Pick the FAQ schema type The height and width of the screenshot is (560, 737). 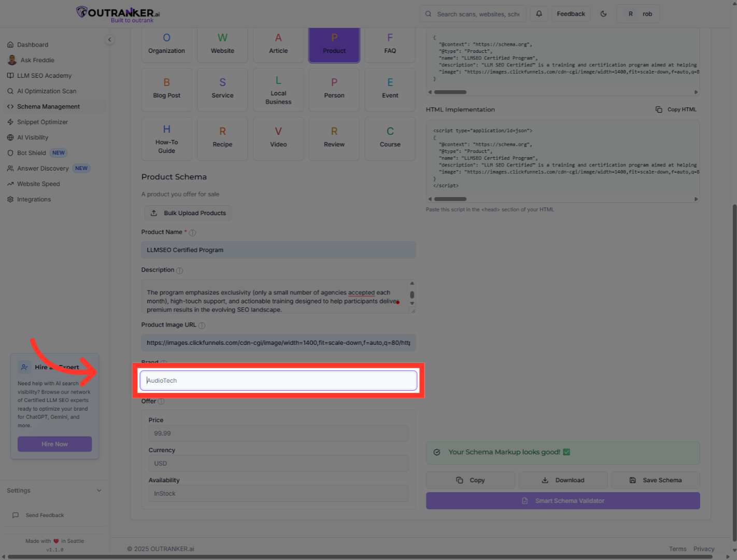click(390, 45)
